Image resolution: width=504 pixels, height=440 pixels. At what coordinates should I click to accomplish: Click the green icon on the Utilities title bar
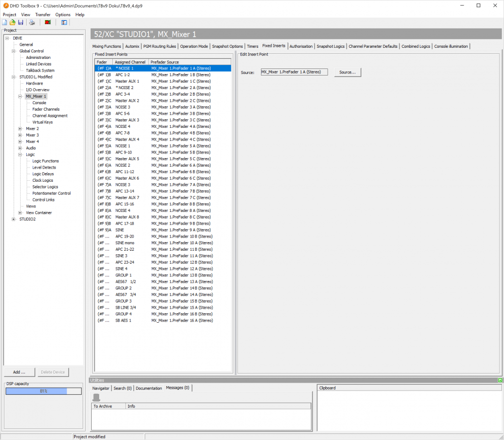(x=499, y=380)
